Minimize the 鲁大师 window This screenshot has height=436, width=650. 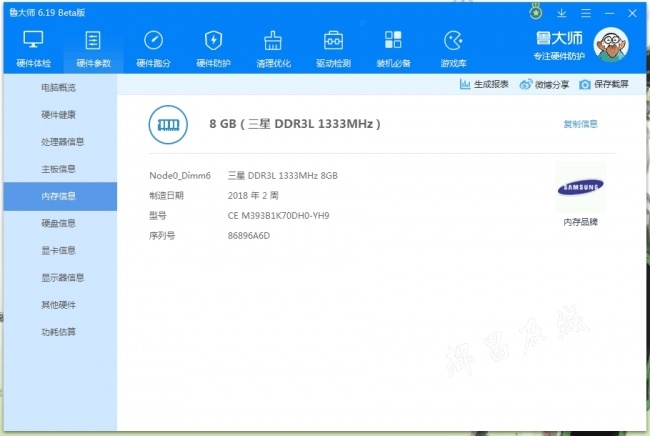pos(609,13)
